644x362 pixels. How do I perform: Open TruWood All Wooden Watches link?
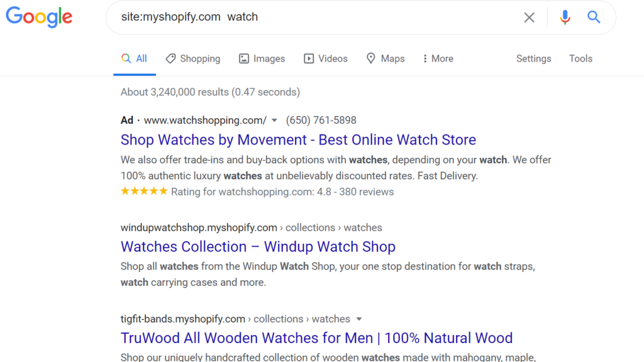(316, 337)
